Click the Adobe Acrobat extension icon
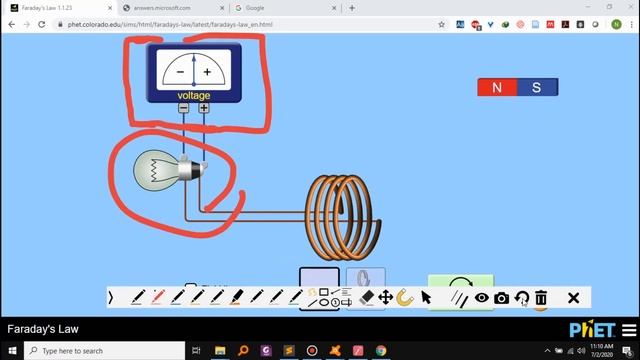The image size is (640, 360). pos(565,24)
